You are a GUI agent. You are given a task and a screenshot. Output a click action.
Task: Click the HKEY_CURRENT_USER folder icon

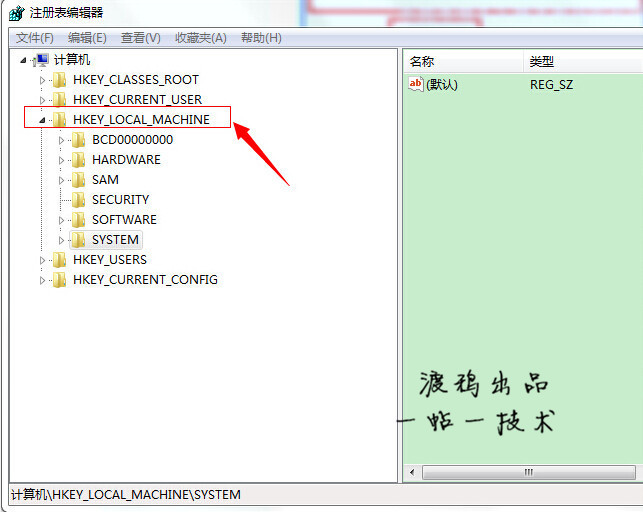(x=60, y=100)
